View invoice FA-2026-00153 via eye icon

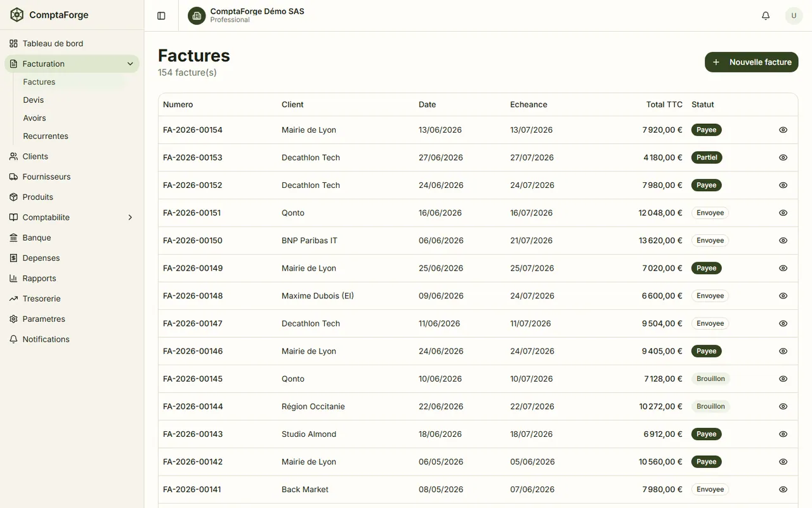pos(783,157)
